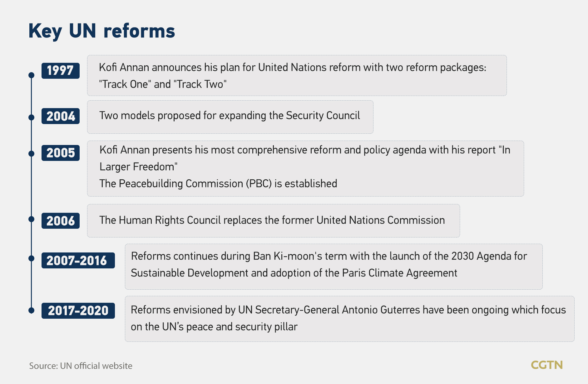Select the timeline dot beside 2006
Viewport: 588px width, 384px height.
(31, 219)
